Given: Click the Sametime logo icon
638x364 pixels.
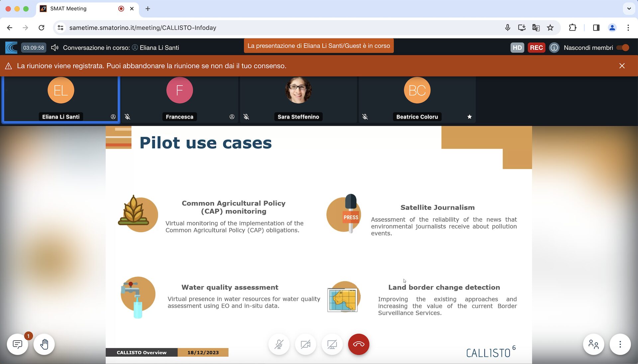Looking at the screenshot, I should tap(11, 47).
